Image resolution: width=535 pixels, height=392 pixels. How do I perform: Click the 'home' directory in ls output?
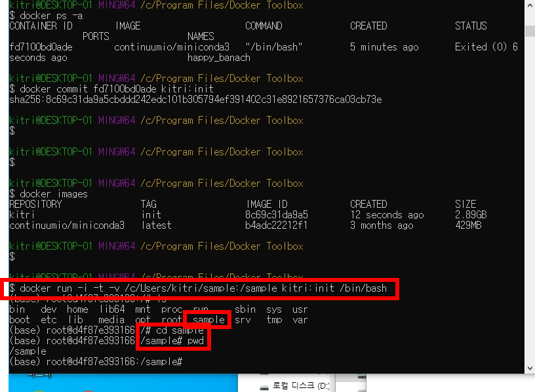click(x=77, y=309)
